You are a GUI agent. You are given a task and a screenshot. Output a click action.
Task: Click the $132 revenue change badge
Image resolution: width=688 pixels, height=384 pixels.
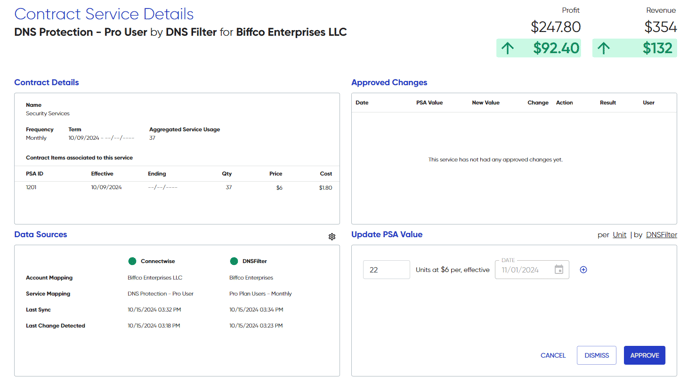click(x=634, y=48)
